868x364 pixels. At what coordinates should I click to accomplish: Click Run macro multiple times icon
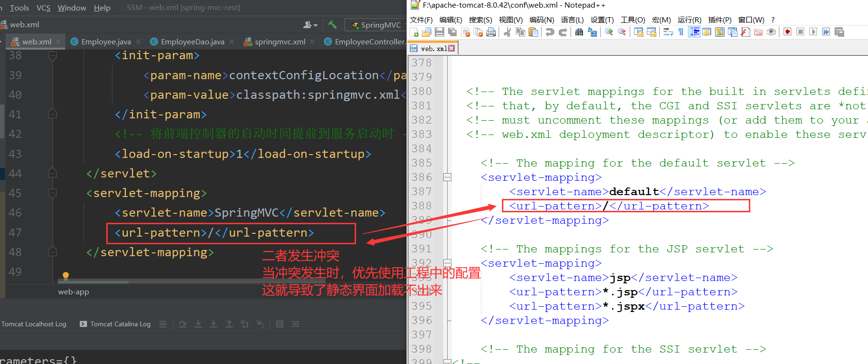826,32
